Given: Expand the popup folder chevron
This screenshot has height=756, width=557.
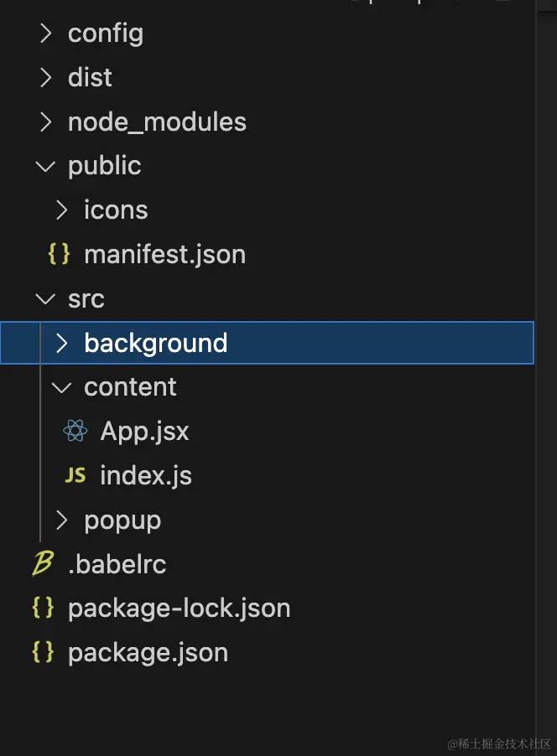Looking at the screenshot, I should [62, 520].
